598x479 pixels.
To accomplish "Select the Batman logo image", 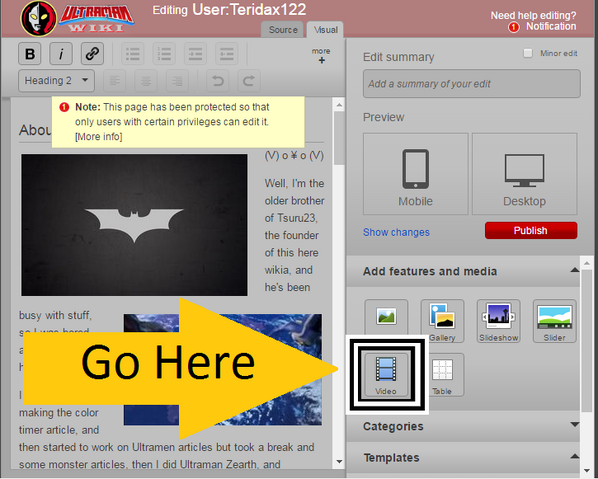I will [134, 225].
